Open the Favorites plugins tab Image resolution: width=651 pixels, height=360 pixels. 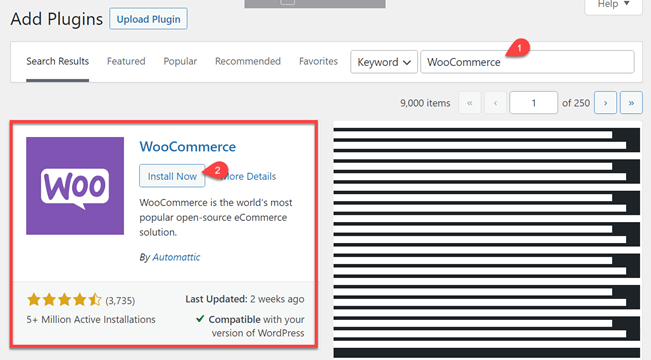coord(318,61)
